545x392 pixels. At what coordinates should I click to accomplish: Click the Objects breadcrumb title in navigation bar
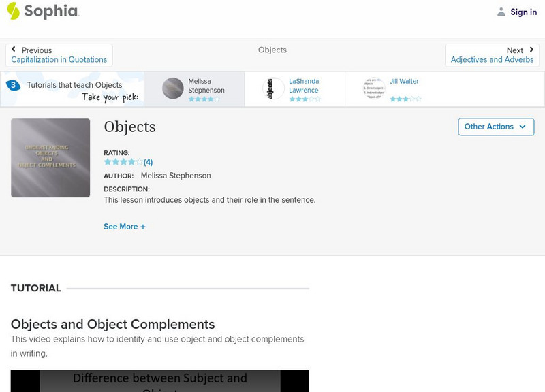pos(272,50)
